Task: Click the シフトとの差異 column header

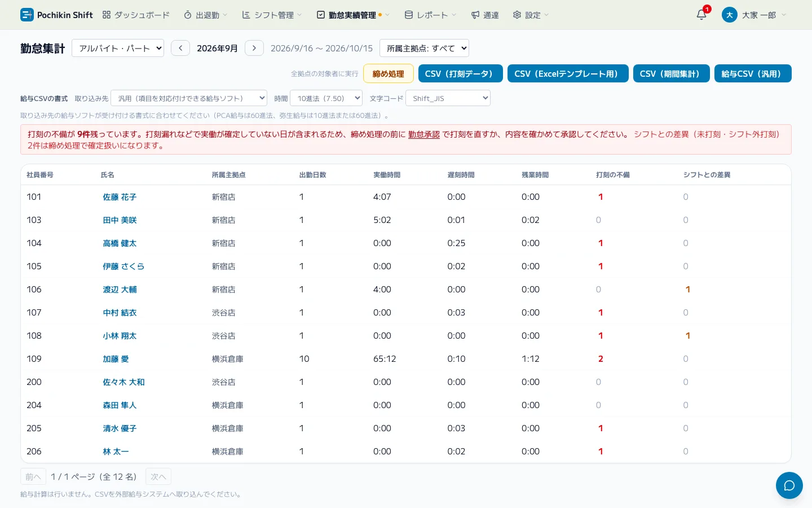Action: pyautogui.click(x=707, y=175)
